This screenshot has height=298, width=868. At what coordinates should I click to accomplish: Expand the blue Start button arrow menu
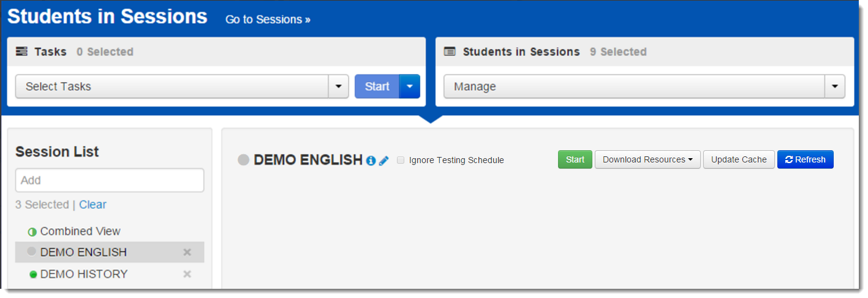click(x=410, y=86)
